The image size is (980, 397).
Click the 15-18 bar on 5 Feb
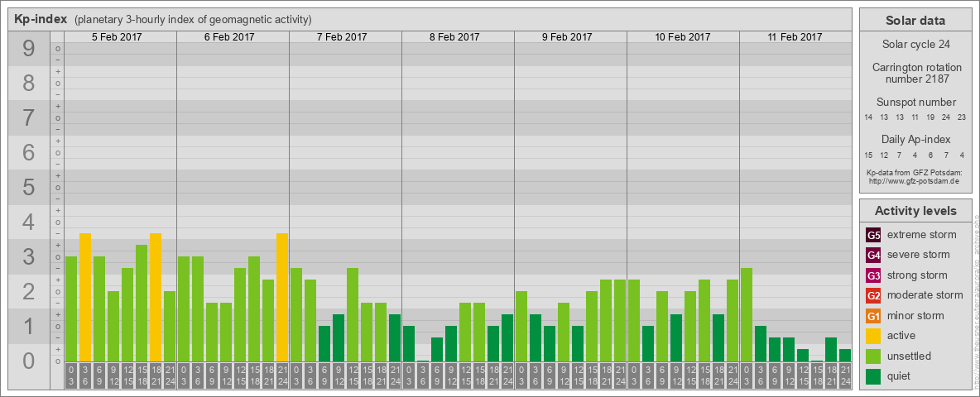click(x=142, y=304)
